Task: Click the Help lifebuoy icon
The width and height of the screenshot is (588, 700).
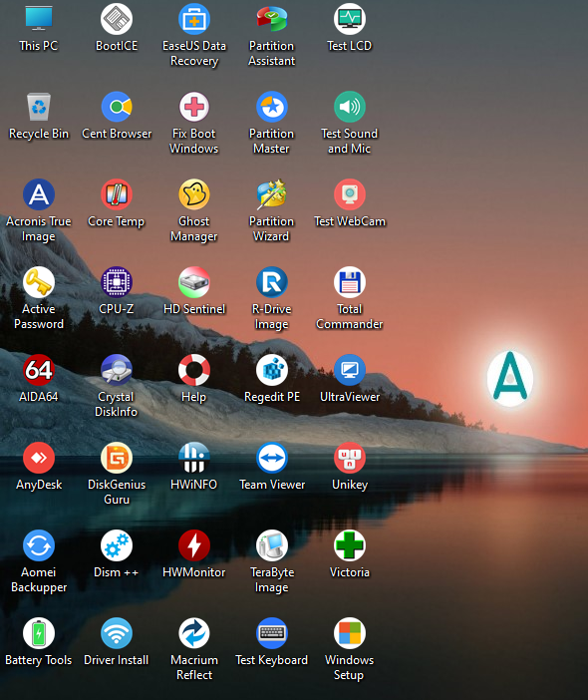Action: 194,370
